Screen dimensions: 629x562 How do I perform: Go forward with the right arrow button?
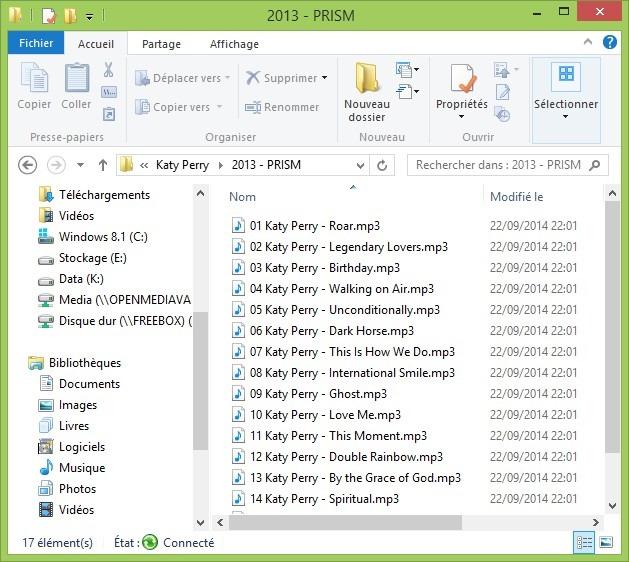56,165
